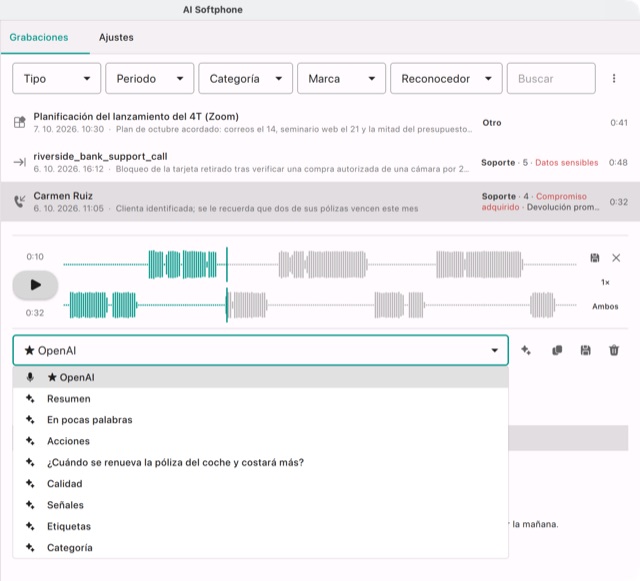Collapse the OpenAI transcript selector dropdown
This screenshot has height=581, width=640.
pos(260,350)
